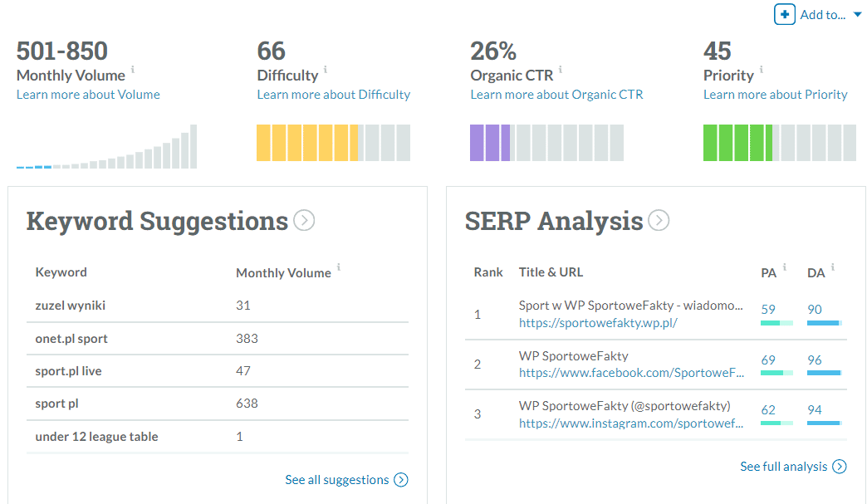The height and width of the screenshot is (504, 867).
Task: Click info icon beside PA column header
Action: point(784,267)
